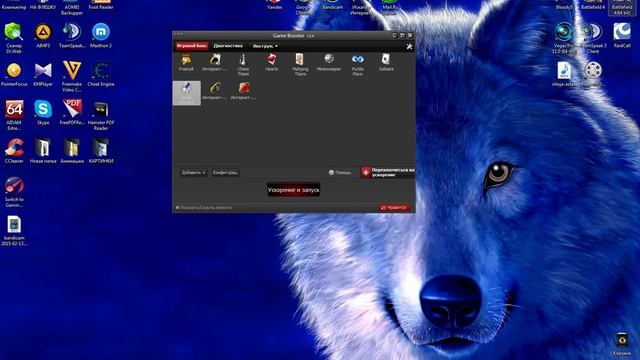The image size is (640, 360).
Task: Select the Интернет game with red icon
Action: (x=243, y=91)
